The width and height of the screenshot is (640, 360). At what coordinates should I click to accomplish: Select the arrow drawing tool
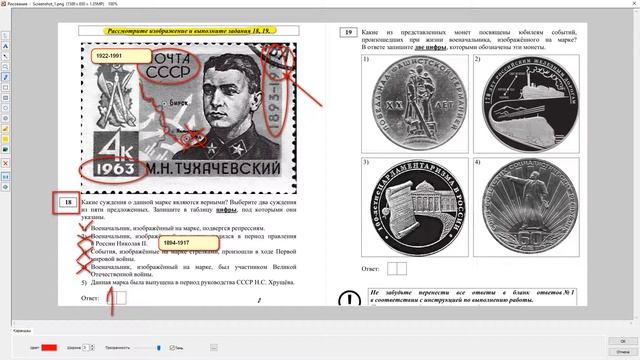click(x=5, y=56)
